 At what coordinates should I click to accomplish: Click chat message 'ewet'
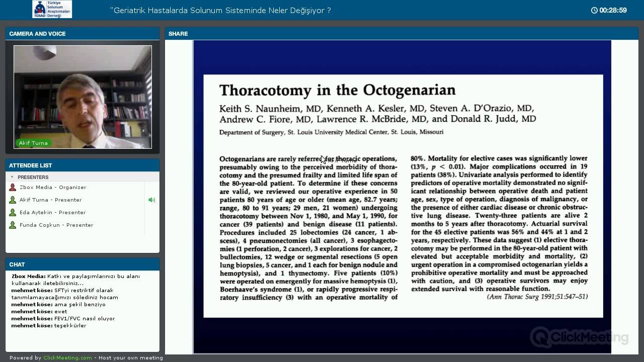pos(60,312)
